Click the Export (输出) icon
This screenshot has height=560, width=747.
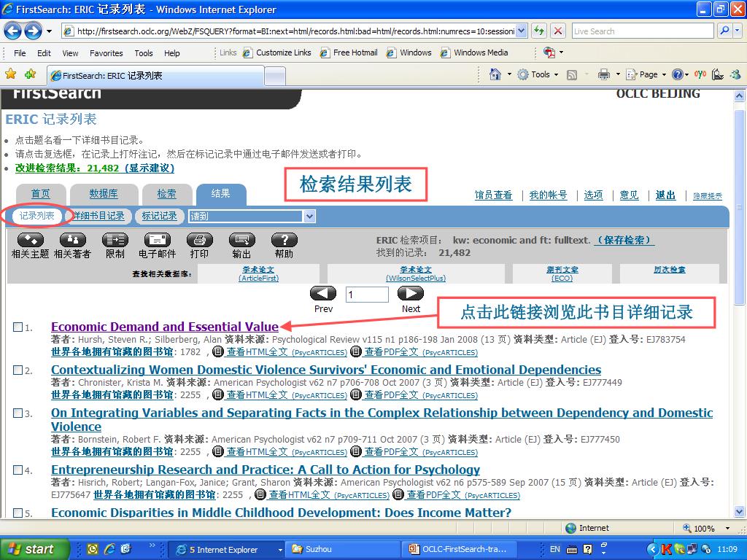[241, 240]
